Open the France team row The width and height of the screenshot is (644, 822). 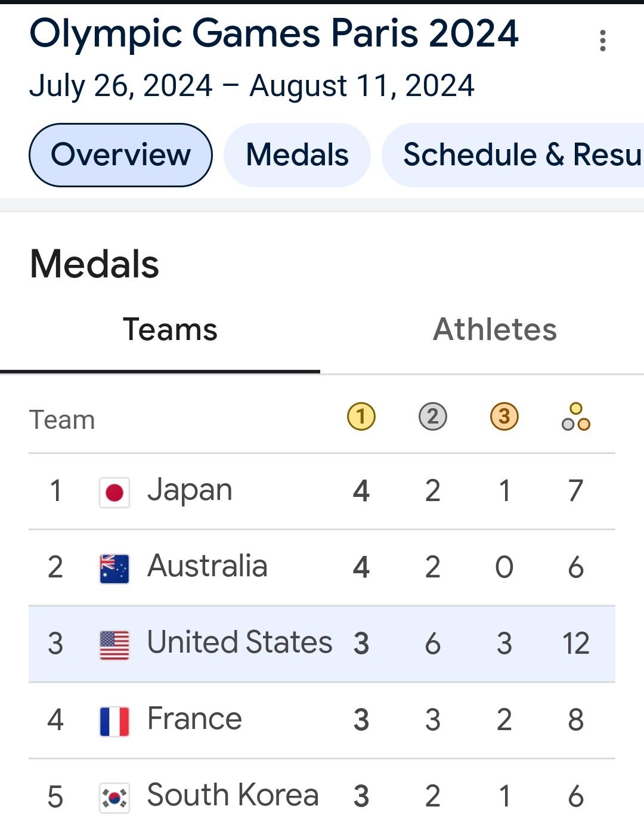coord(322,721)
